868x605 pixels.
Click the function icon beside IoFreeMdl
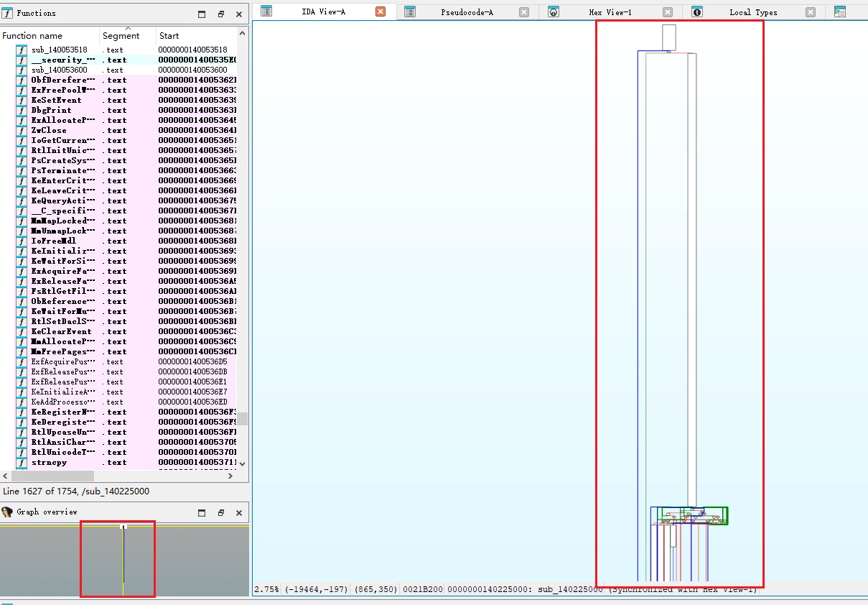22,241
